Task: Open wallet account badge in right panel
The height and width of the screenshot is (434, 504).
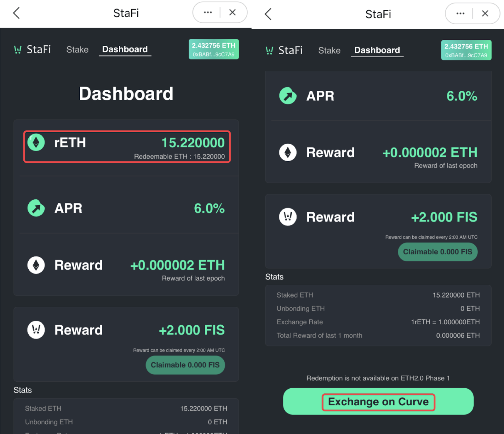Action: pyautogui.click(x=466, y=50)
